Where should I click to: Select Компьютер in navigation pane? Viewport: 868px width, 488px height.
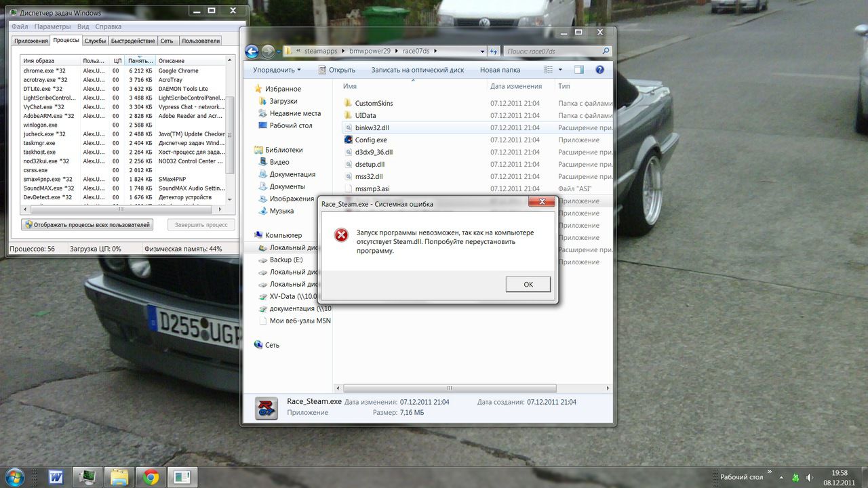tap(283, 235)
